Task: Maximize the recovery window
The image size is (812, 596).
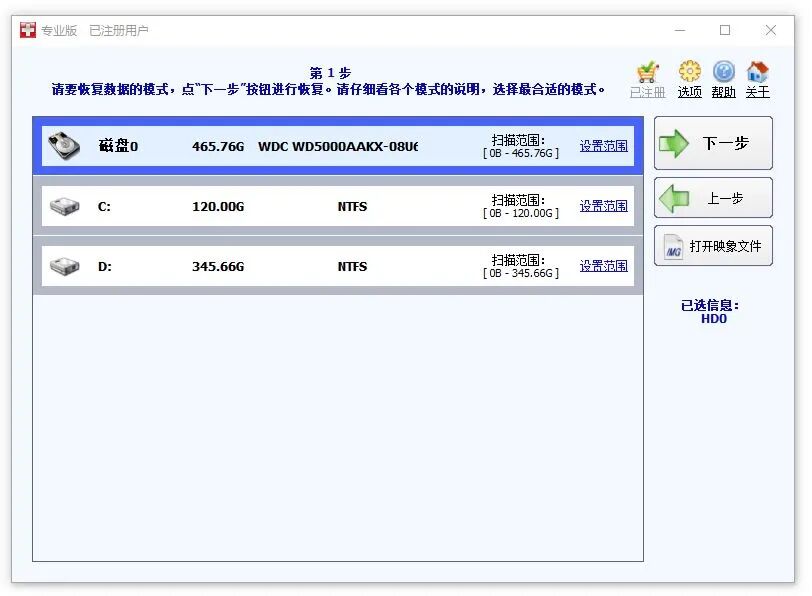Action: (x=725, y=31)
